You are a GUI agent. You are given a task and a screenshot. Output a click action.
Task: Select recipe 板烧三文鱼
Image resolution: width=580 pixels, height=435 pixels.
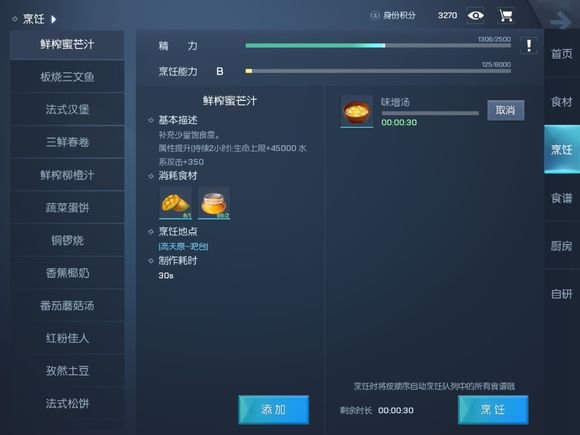67,77
